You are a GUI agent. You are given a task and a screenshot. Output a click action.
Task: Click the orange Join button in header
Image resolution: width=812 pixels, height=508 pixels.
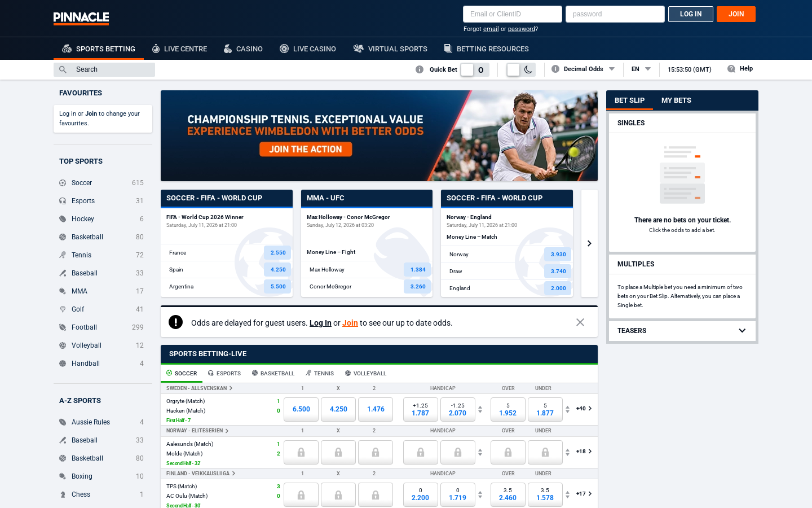(736, 14)
